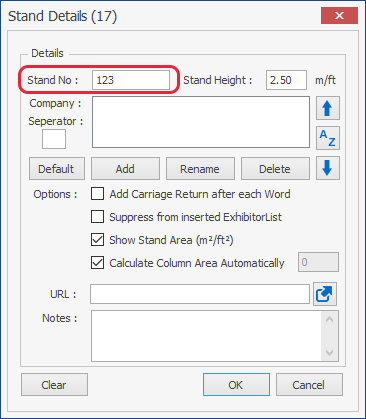This screenshot has width=366, height=419.
Task: Click the URL text field
Action: click(200, 294)
